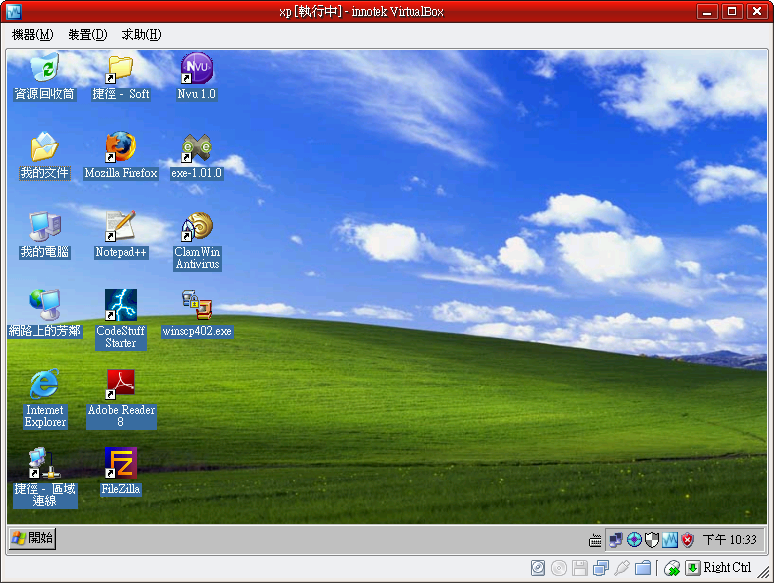The height and width of the screenshot is (583, 774).
Task: Click the taskbar clock showing 下午 10:33
Action: pyautogui.click(x=729, y=540)
